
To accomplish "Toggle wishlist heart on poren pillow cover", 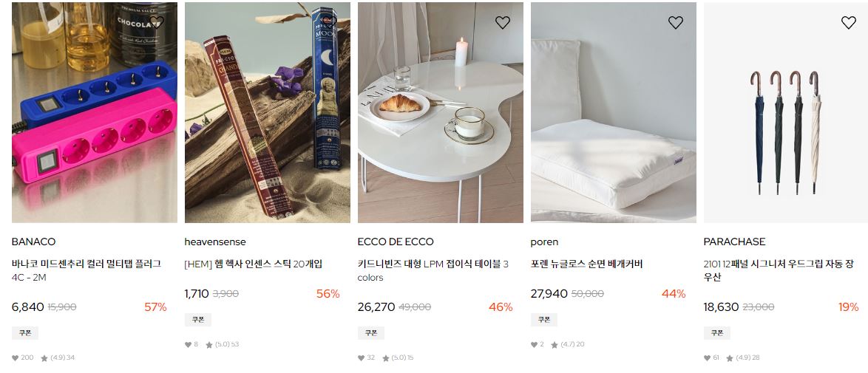I will pyautogui.click(x=675, y=22).
